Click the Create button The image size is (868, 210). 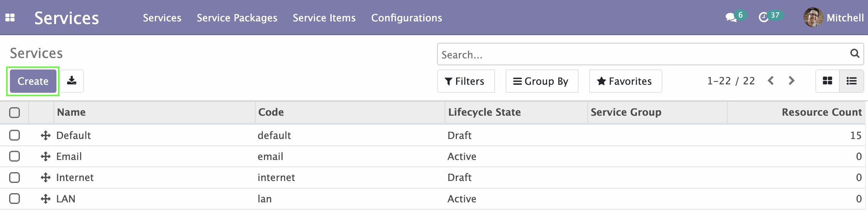click(33, 81)
